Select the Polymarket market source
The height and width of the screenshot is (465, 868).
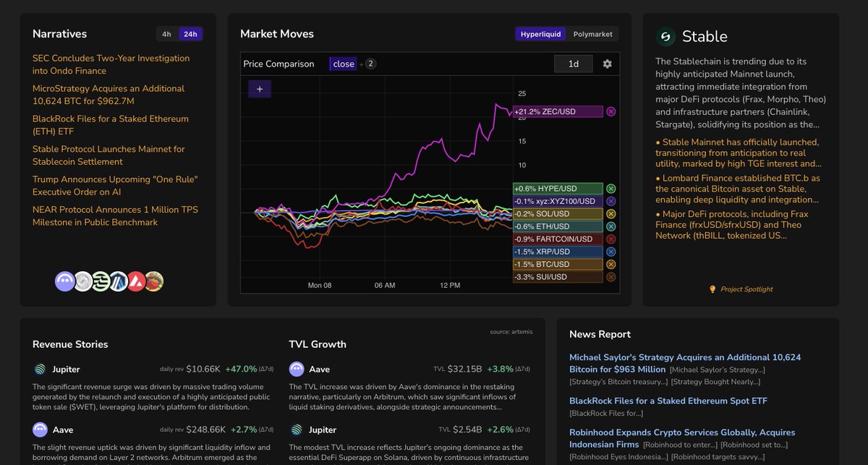click(x=592, y=34)
